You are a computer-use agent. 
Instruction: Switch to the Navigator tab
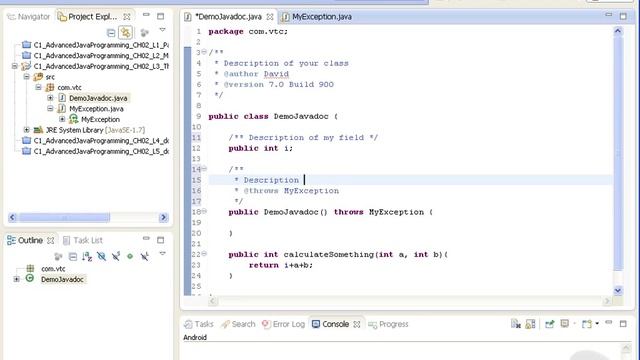point(29,17)
